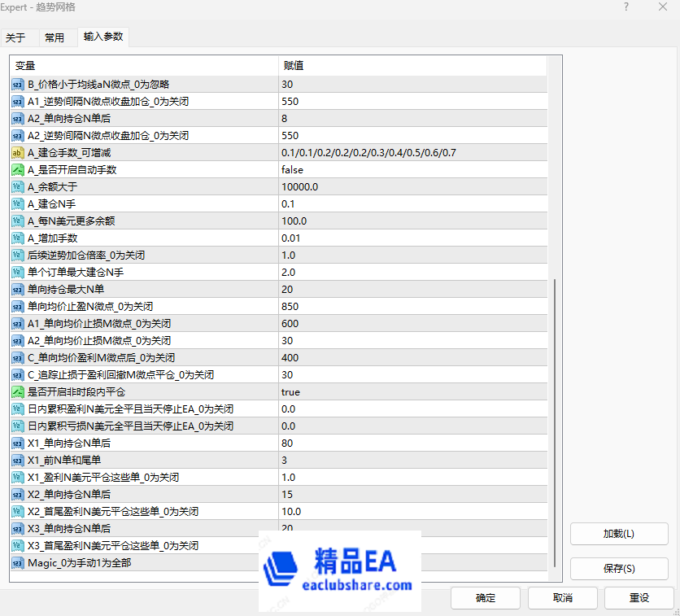Click the icon of A1_单向均价止损M微点_0为关闭
This screenshot has height=616, width=680.
pyautogui.click(x=18, y=324)
